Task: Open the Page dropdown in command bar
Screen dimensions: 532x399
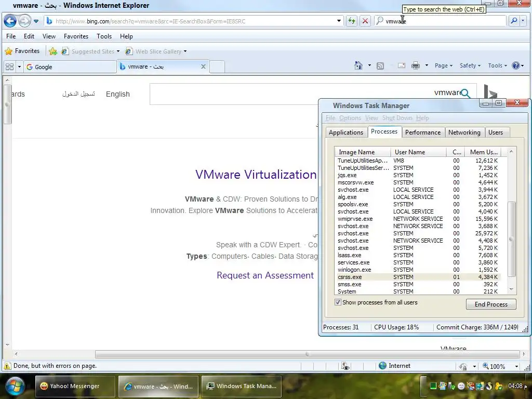Action: pos(444,65)
